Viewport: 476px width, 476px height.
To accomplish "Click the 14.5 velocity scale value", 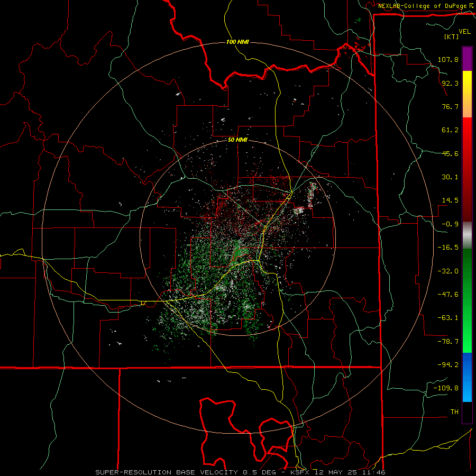I will tap(450, 200).
